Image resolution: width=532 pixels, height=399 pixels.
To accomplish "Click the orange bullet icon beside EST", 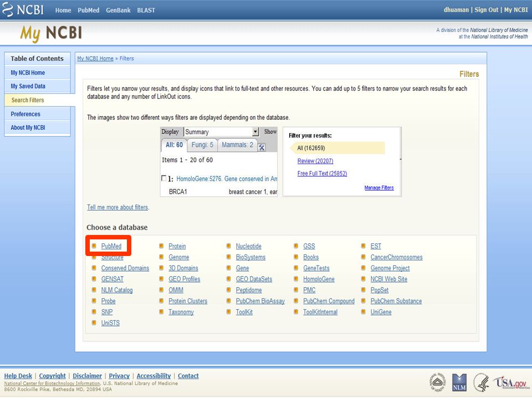I will coord(364,246).
